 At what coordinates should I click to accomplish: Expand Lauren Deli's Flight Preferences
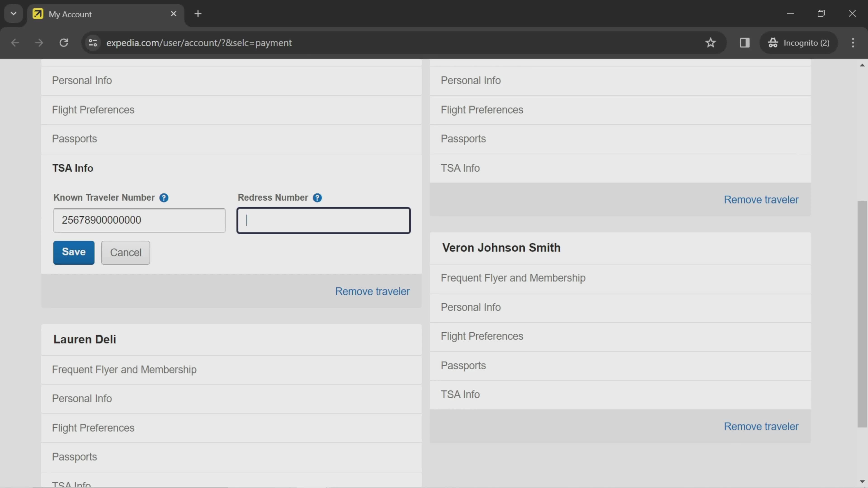point(231,428)
